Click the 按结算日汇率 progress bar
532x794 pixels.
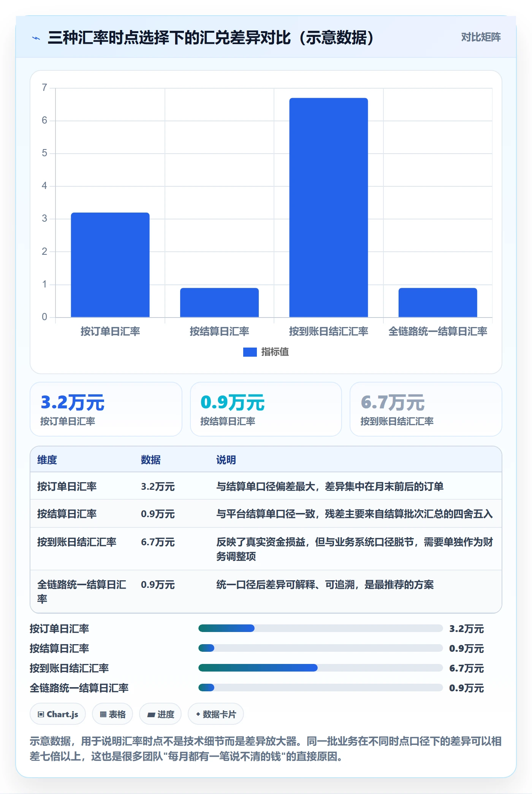tap(320, 648)
